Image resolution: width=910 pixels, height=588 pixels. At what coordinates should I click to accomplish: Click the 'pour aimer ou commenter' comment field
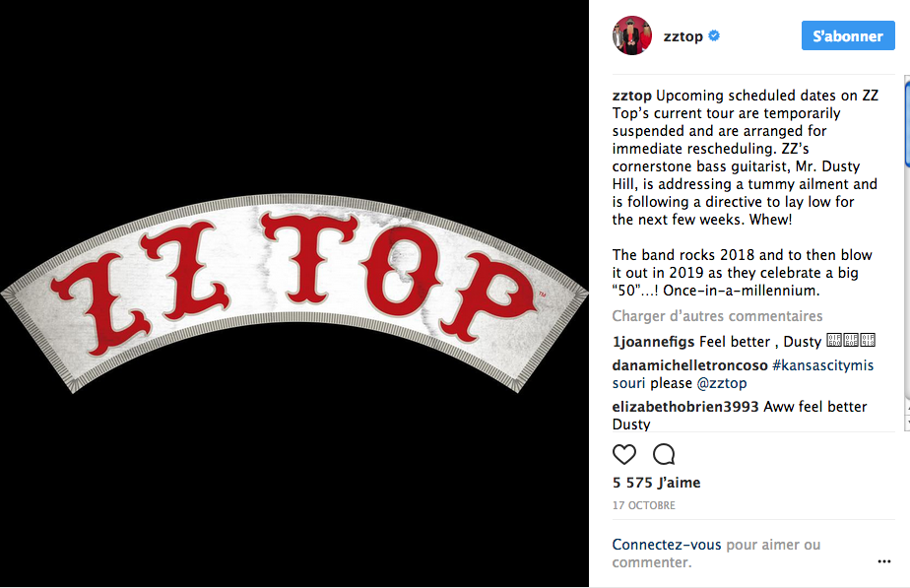click(x=716, y=554)
